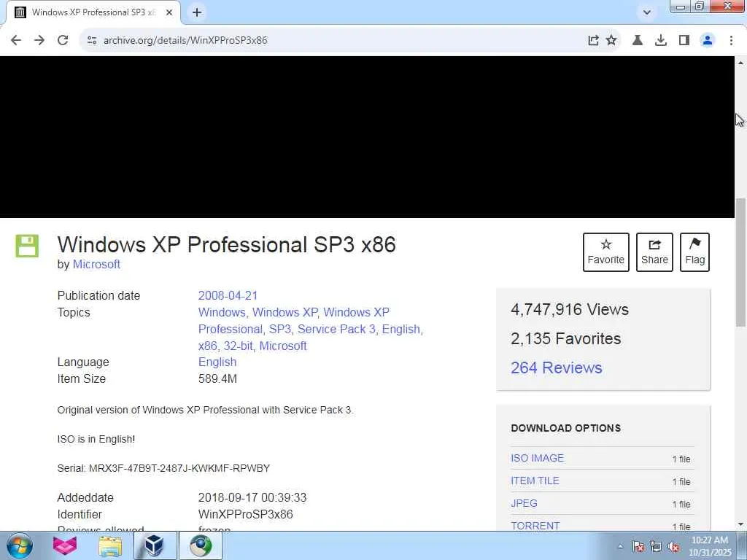Open the x86 topic link
Screen dimensions: 747x560
[x=208, y=346]
